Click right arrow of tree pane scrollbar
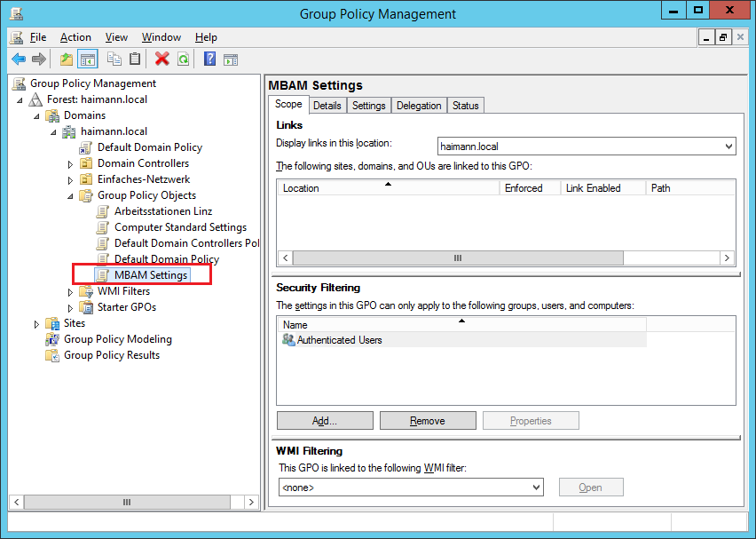This screenshot has width=756, height=539. [x=251, y=502]
